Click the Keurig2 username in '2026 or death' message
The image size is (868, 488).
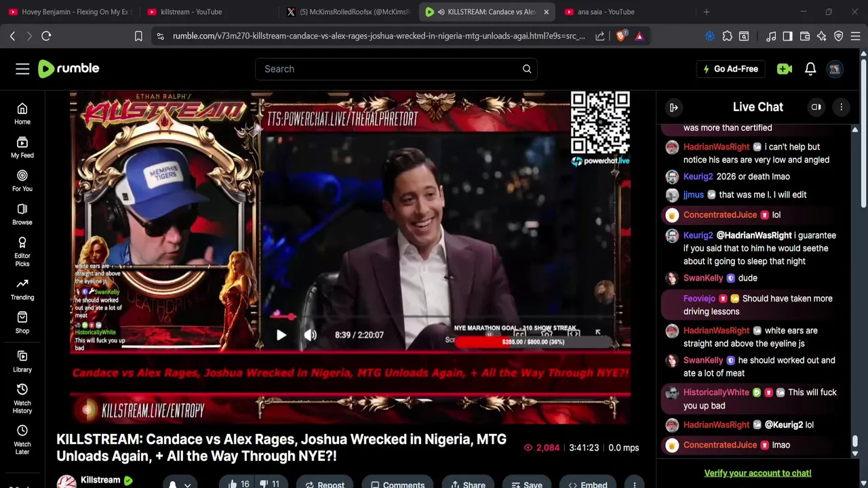pos(698,176)
